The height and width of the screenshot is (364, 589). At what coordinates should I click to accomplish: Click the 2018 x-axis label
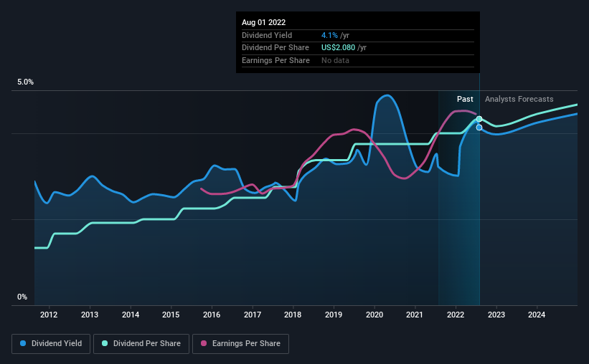293,315
